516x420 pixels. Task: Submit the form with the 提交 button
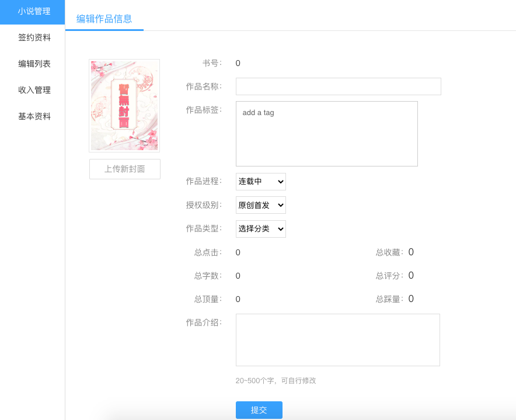click(259, 410)
